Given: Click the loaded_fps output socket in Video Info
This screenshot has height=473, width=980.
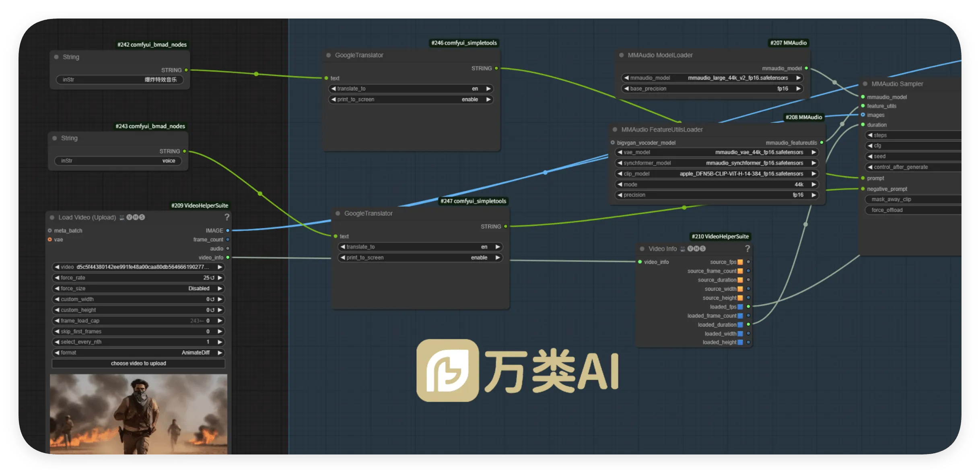Looking at the screenshot, I should pos(748,307).
